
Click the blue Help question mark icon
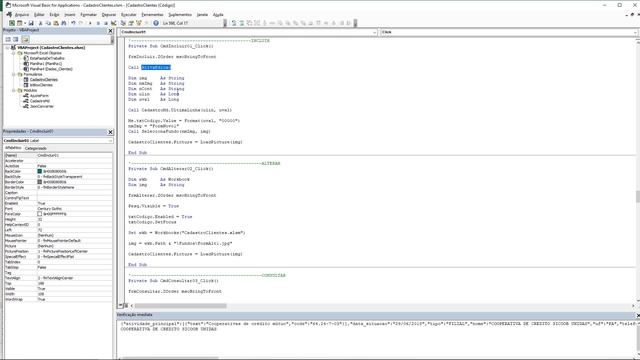coord(156,23)
